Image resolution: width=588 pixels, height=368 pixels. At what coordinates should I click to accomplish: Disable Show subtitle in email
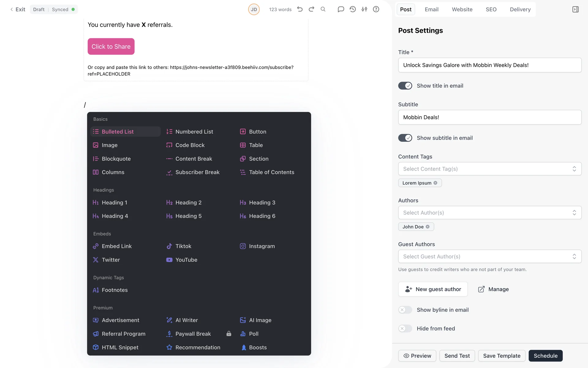coord(405,138)
